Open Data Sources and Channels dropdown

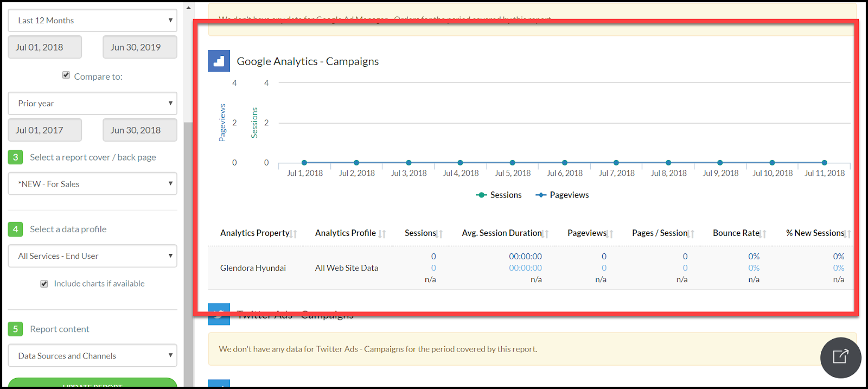click(93, 356)
